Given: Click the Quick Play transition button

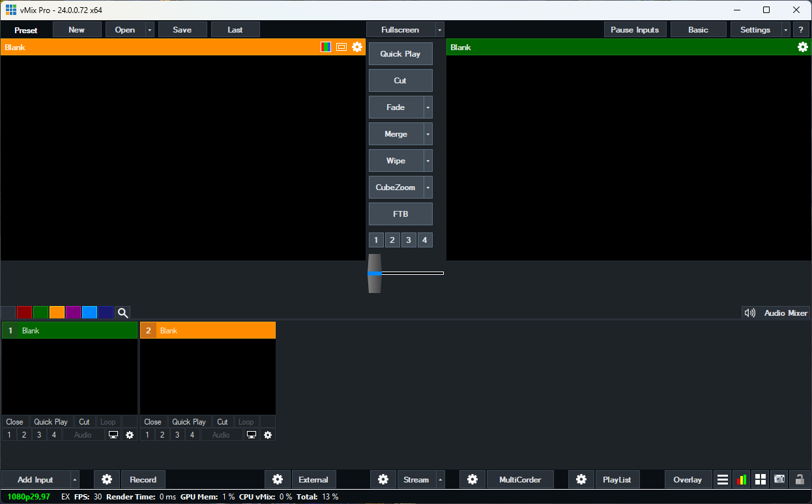Looking at the screenshot, I should coord(401,54).
